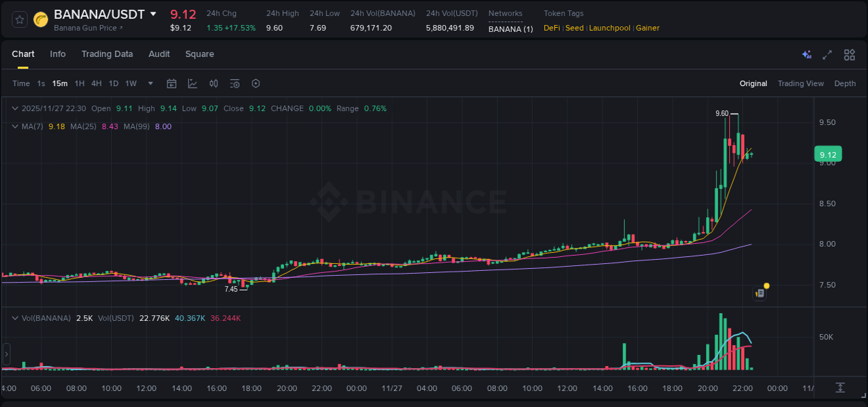Click the AI assistant sparkle icon
Image resolution: width=868 pixels, height=407 pixels.
pos(806,54)
